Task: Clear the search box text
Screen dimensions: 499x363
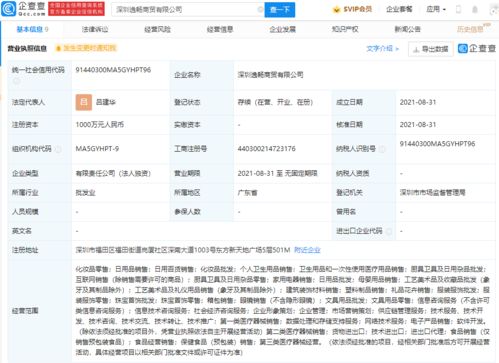Action: point(260,10)
